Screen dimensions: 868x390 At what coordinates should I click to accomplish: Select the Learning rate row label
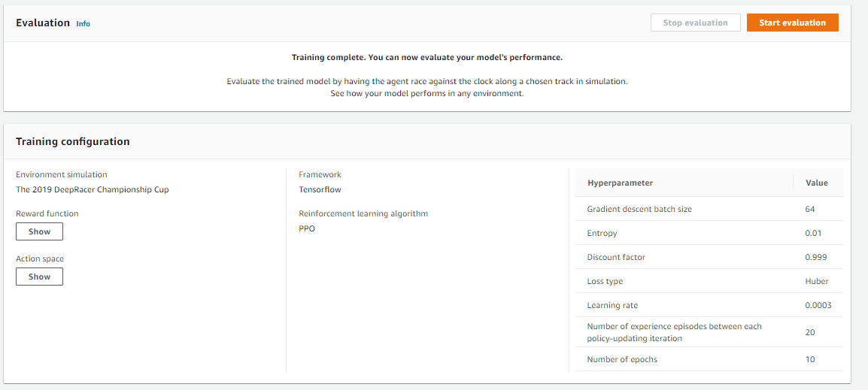(612, 305)
